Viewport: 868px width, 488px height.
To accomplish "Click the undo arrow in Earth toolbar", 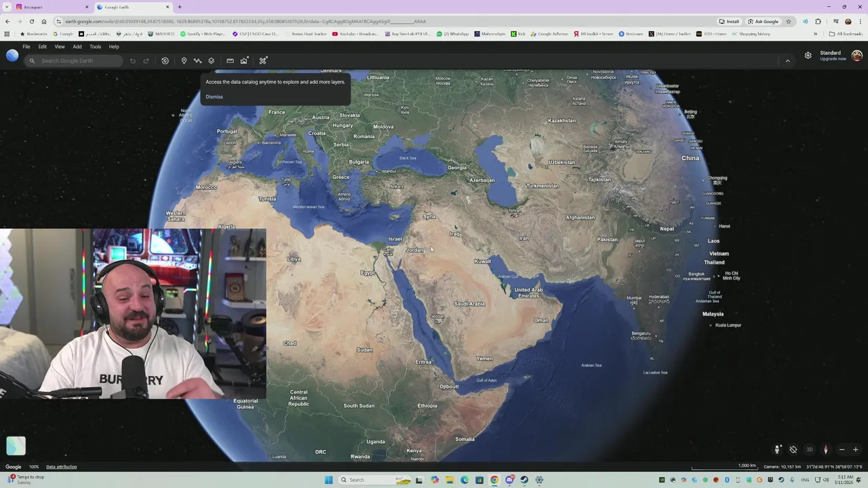I will (x=133, y=61).
